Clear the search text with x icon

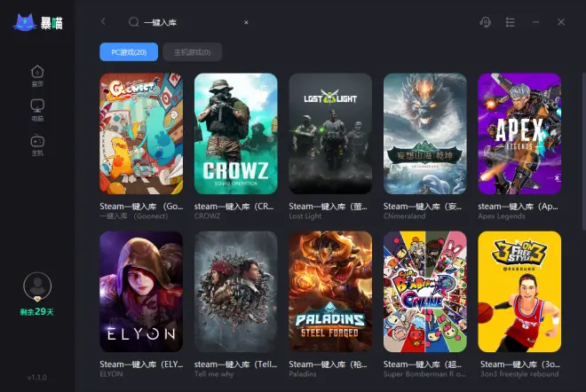[246, 22]
